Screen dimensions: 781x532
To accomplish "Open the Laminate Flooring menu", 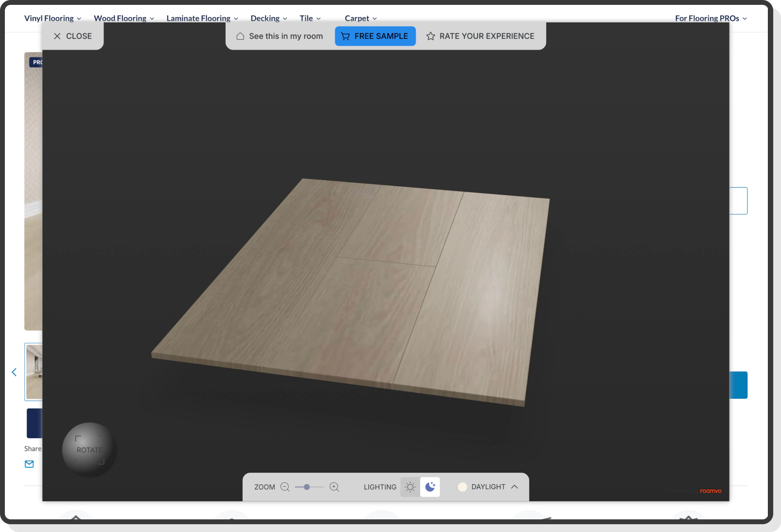I will click(x=202, y=18).
